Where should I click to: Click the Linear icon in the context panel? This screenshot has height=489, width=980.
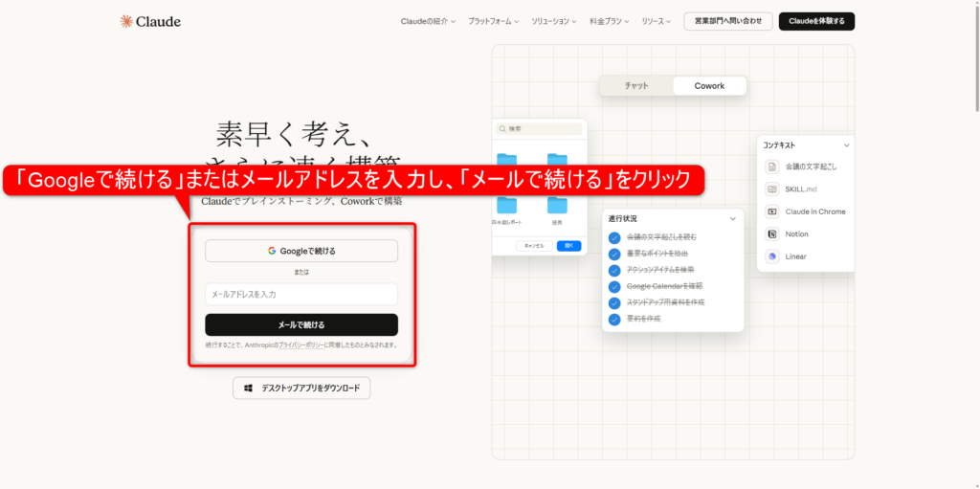click(772, 256)
